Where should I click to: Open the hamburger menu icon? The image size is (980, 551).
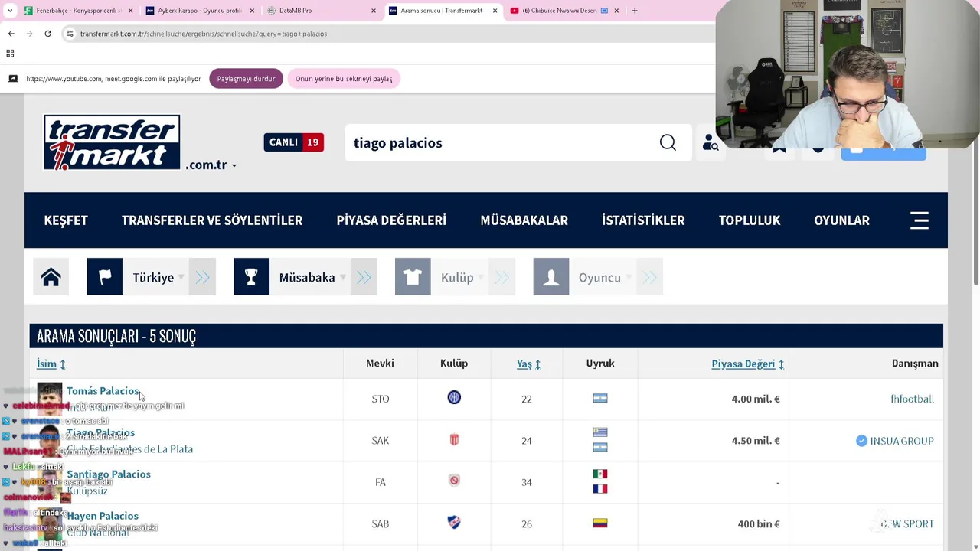point(920,220)
